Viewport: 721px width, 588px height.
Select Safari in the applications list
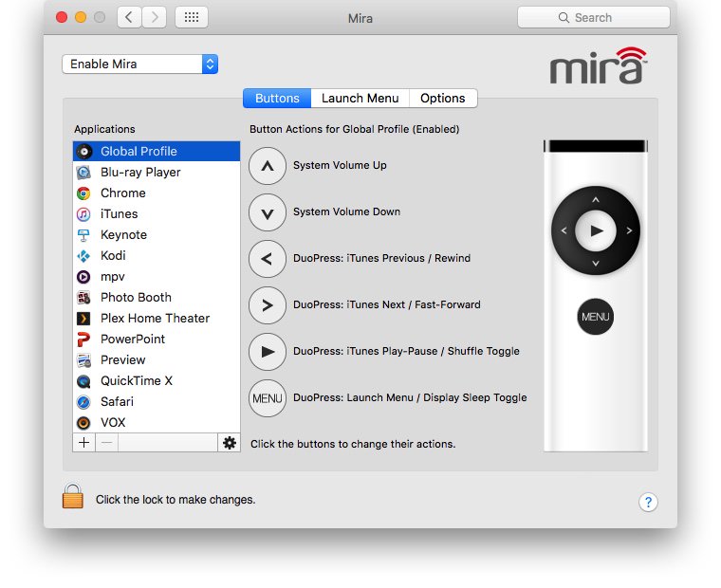157,402
